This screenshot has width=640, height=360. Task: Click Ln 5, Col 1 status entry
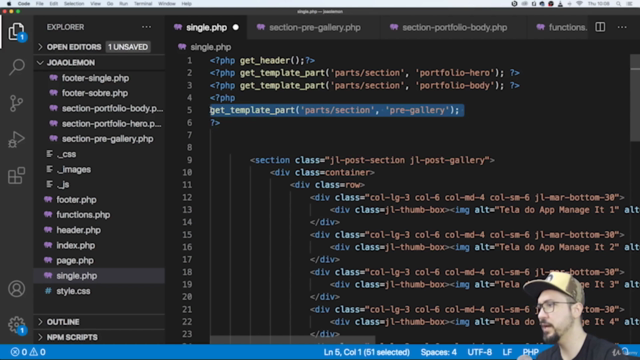click(x=366, y=352)
